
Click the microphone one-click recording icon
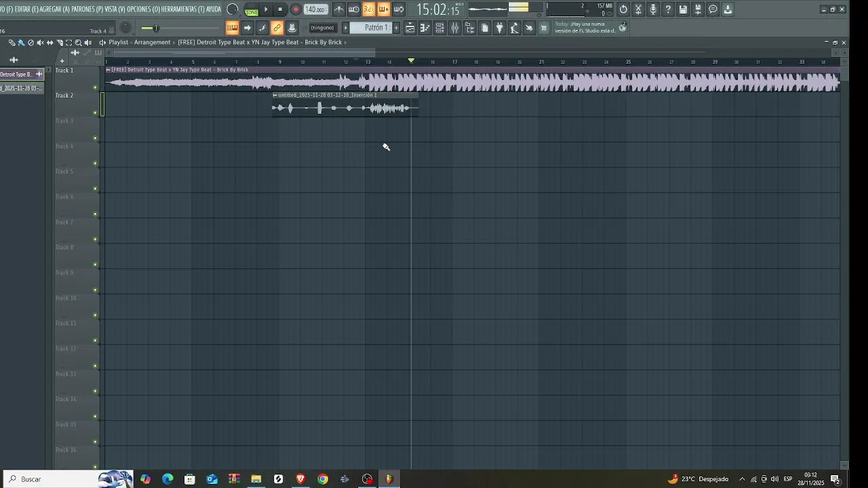pyautogui.click(x=653, y=9)
